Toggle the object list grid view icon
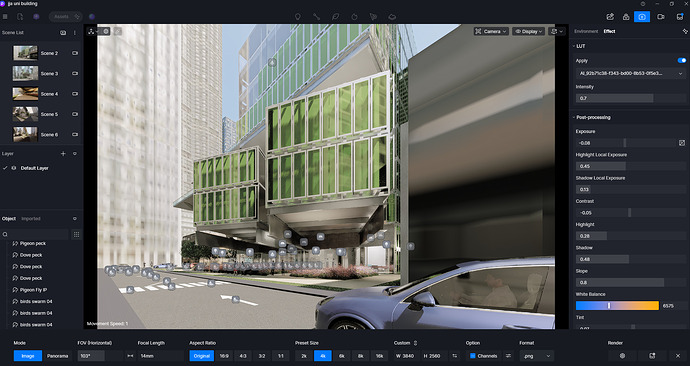Viewport: 690px width, 366px height. tap(76, 234)
